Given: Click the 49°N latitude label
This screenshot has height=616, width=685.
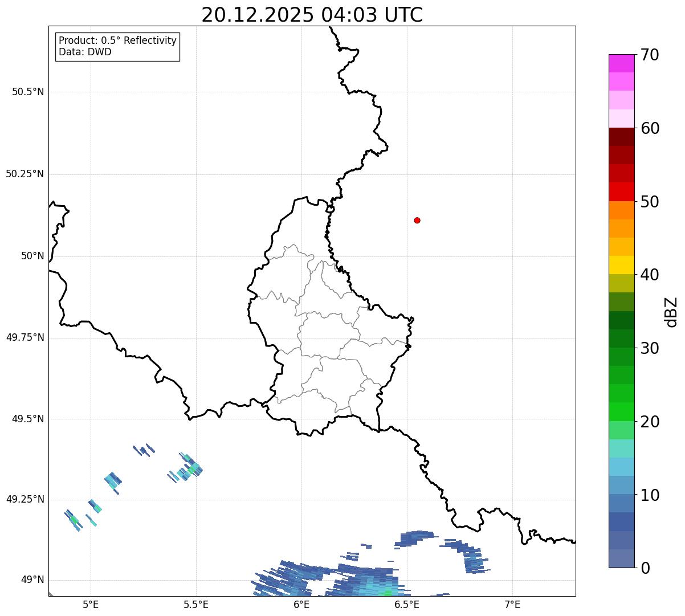Looking at the screenshot, I should (x=32, y=580).
